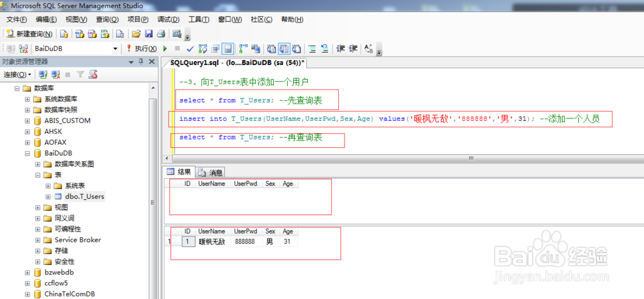
Task: Click the 暖枫无敌 UserName cell
Action: (213, 242)
